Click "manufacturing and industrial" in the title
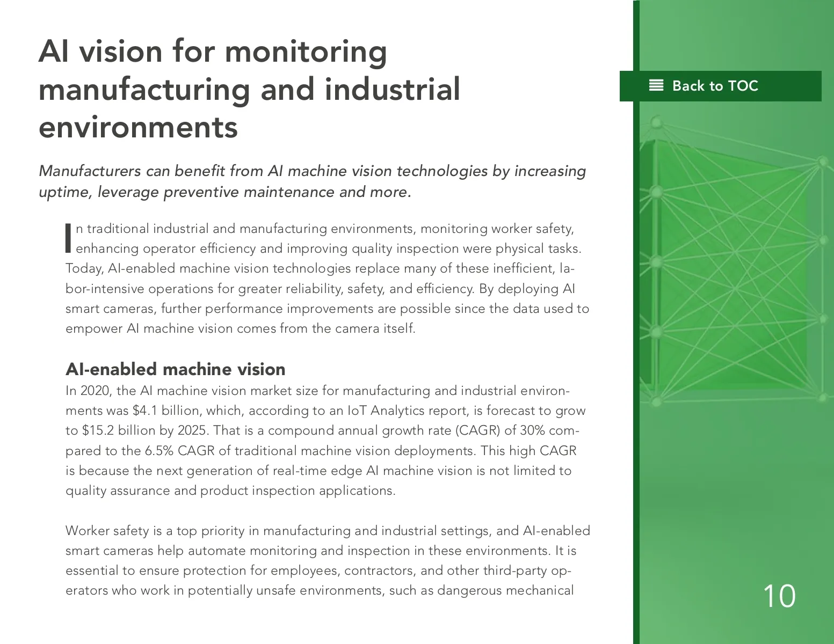 [249, 90]
